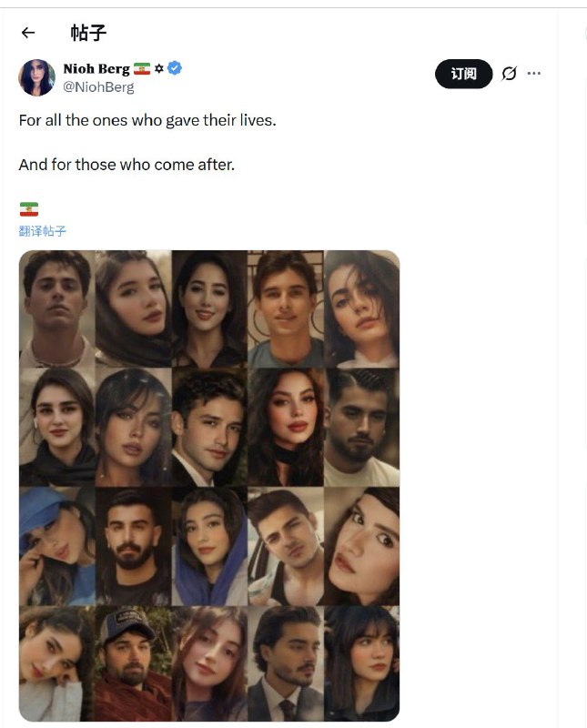587x728 pixels.
Task: Click the line "And for those who come after."
Action: coord(127,166)
